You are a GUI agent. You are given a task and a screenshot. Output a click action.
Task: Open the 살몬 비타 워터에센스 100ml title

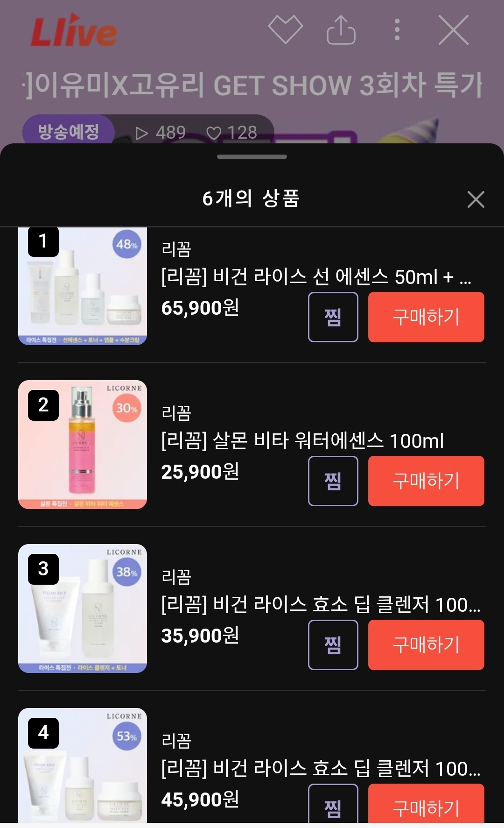tap(302, 441)
